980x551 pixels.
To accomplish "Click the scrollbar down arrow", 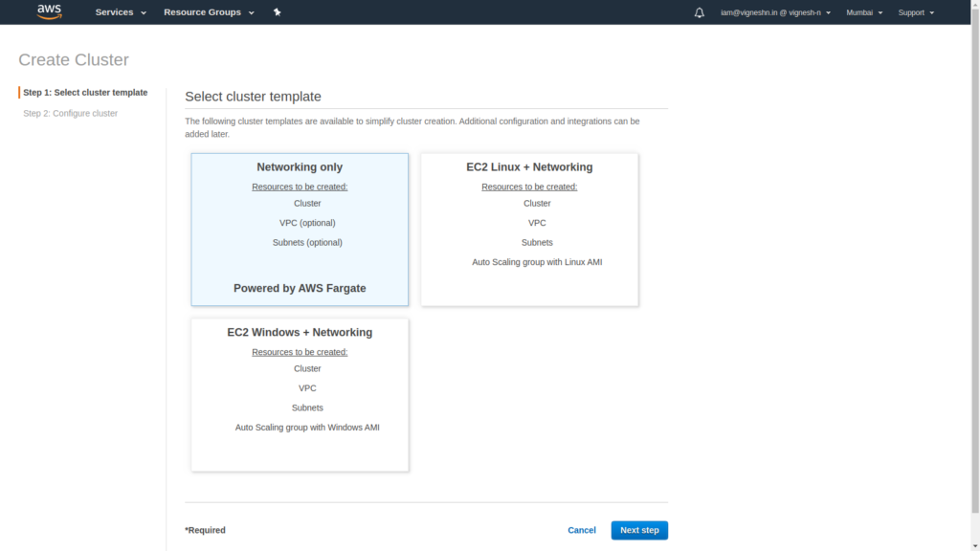I will pos(975,546).
